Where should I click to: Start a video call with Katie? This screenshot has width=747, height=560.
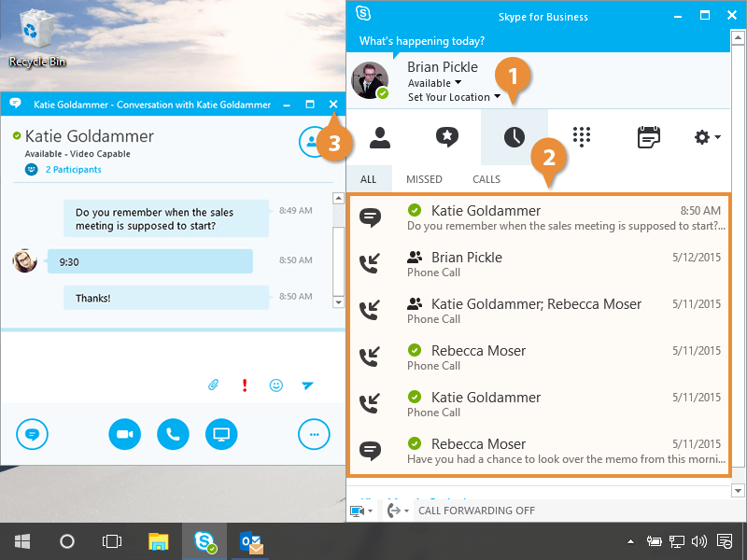point(124,434)
